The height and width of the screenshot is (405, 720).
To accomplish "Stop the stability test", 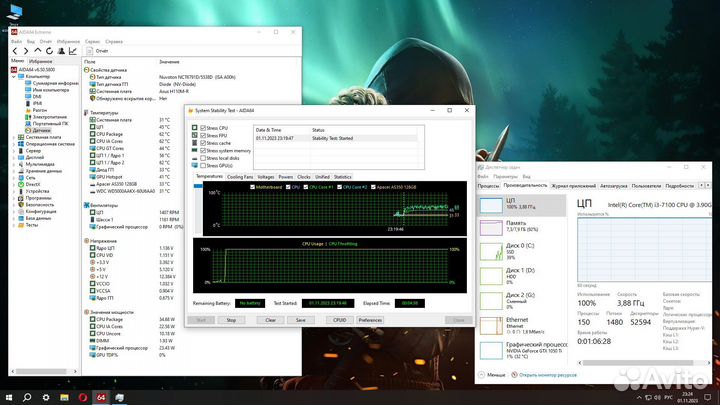I will 231,320.
